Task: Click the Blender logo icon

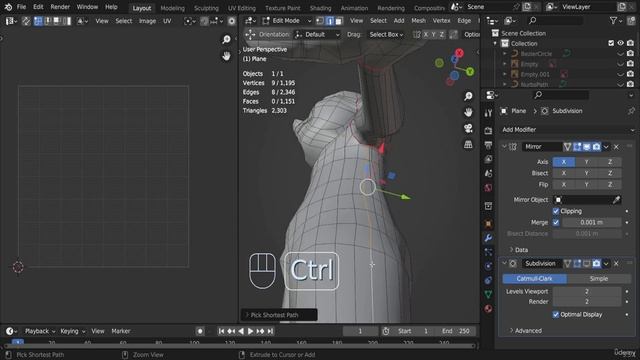Action: pos(8,7)
